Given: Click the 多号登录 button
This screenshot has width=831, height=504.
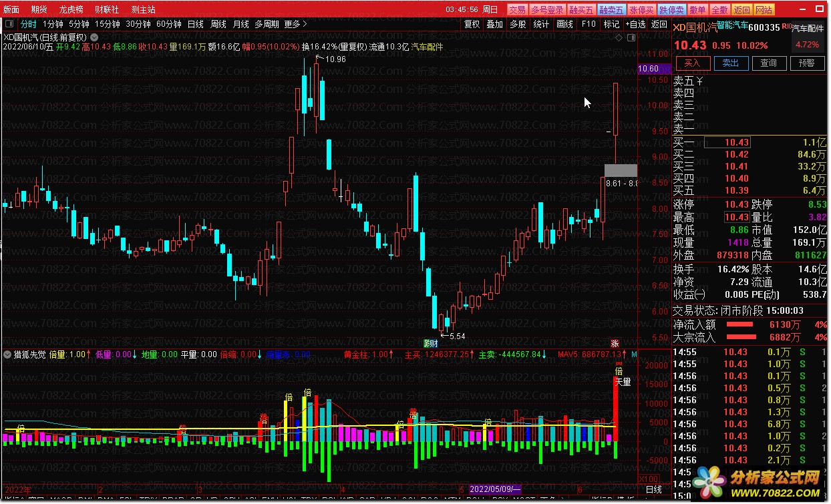Looking at the screenshot, I should click(547, 10).
